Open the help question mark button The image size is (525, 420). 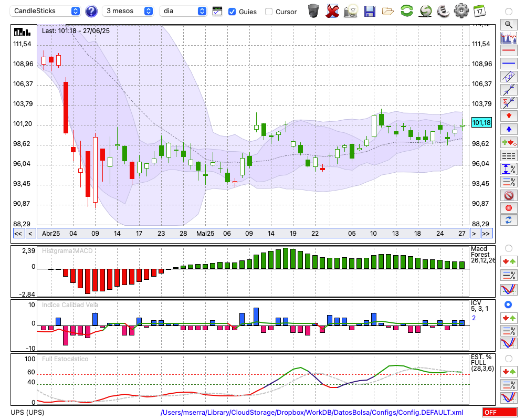click(91, 12)
